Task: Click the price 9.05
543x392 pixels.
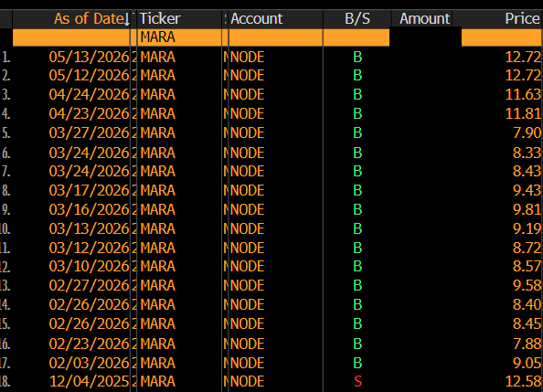Action: tap(527, 363)
